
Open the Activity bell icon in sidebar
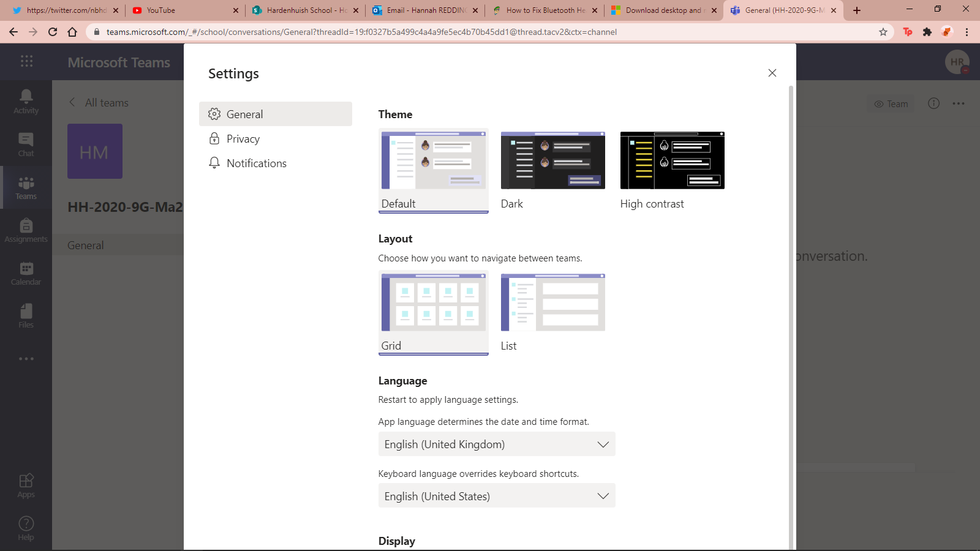[26, 102]
